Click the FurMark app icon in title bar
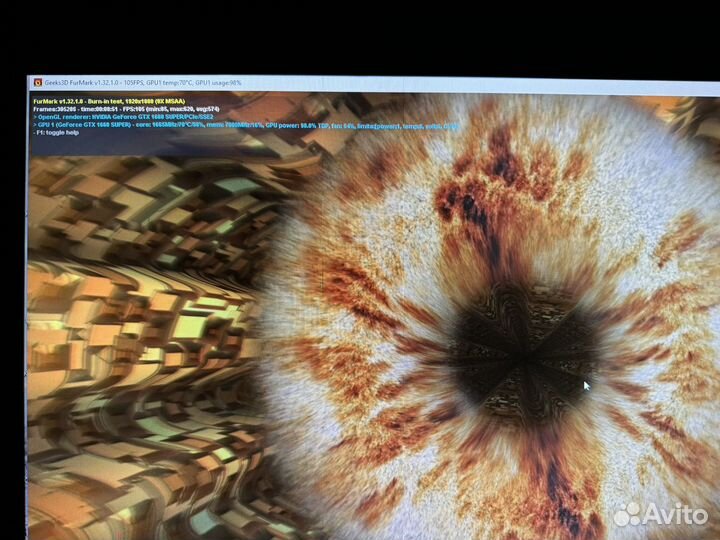720x540 pixels. tap(37, 82)
